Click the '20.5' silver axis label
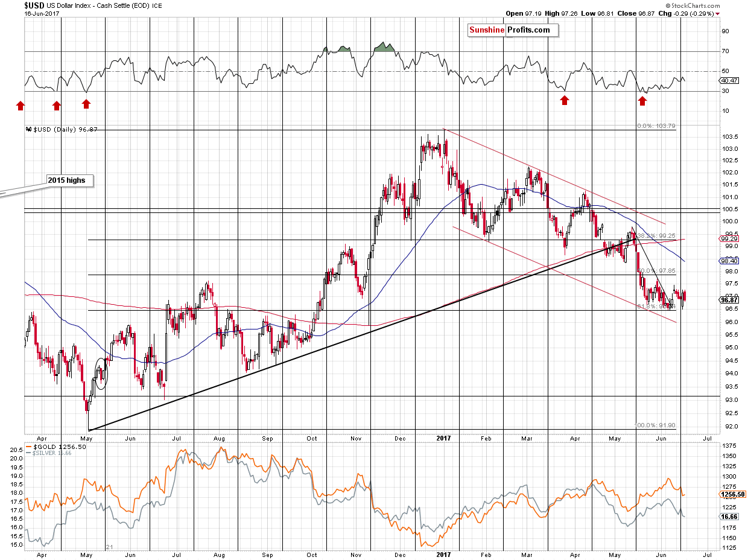 click(x=17, y=450)
